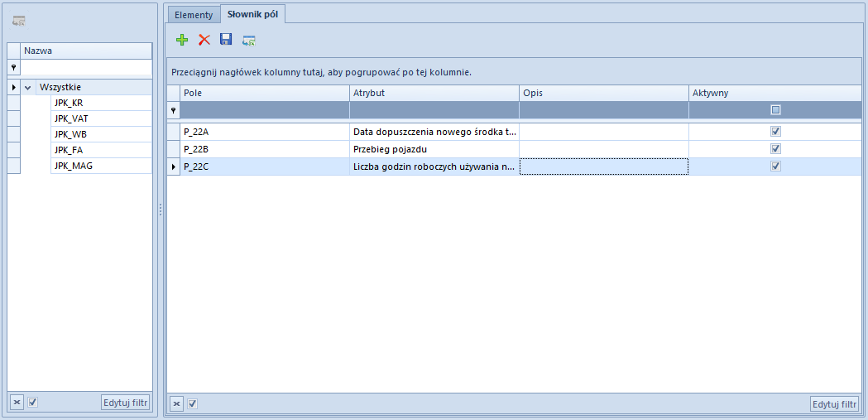
Task: Select JPK_FA in the tree
Action: (101, 150)
